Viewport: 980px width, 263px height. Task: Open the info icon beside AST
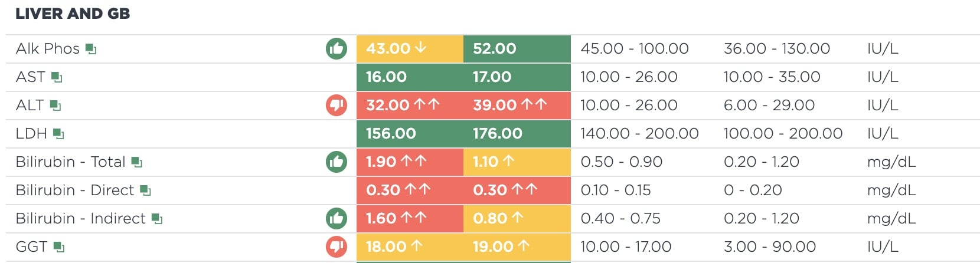57,77
